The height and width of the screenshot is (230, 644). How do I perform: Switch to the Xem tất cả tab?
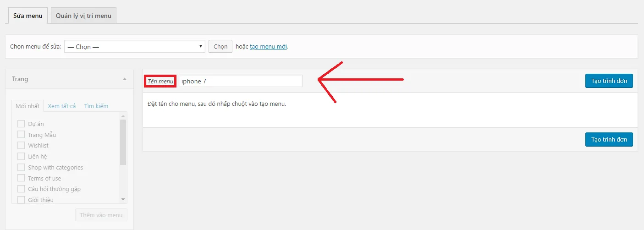click(62, 106)
